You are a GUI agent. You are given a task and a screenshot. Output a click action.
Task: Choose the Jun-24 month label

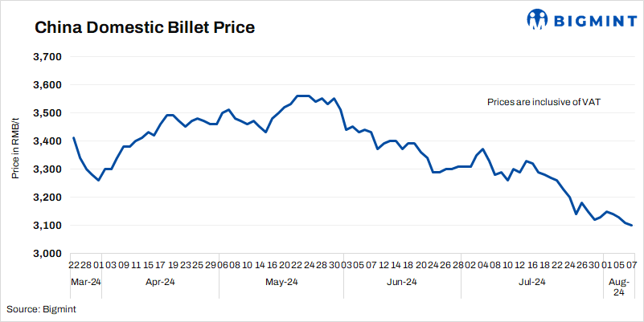click(x=401, y=282)
